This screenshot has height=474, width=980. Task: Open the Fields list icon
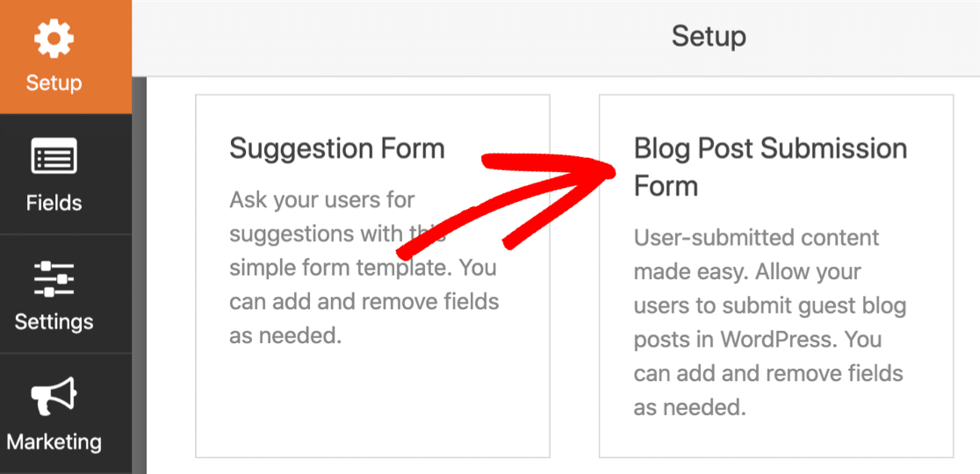coord(54,155)
